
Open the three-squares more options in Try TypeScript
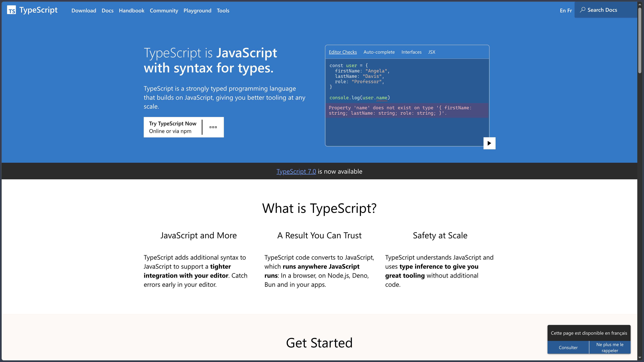213,127
